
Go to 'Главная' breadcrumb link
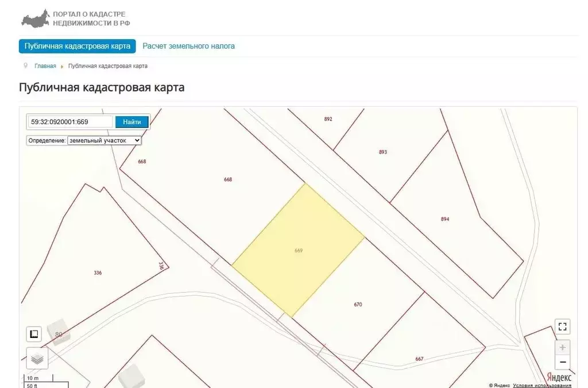45,66
